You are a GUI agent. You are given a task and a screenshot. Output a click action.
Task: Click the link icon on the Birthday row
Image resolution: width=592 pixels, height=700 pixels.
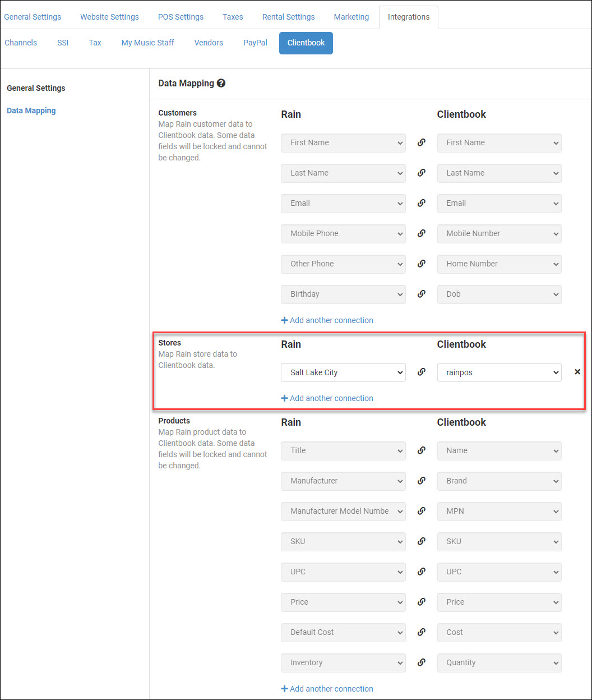pos(422,293)
